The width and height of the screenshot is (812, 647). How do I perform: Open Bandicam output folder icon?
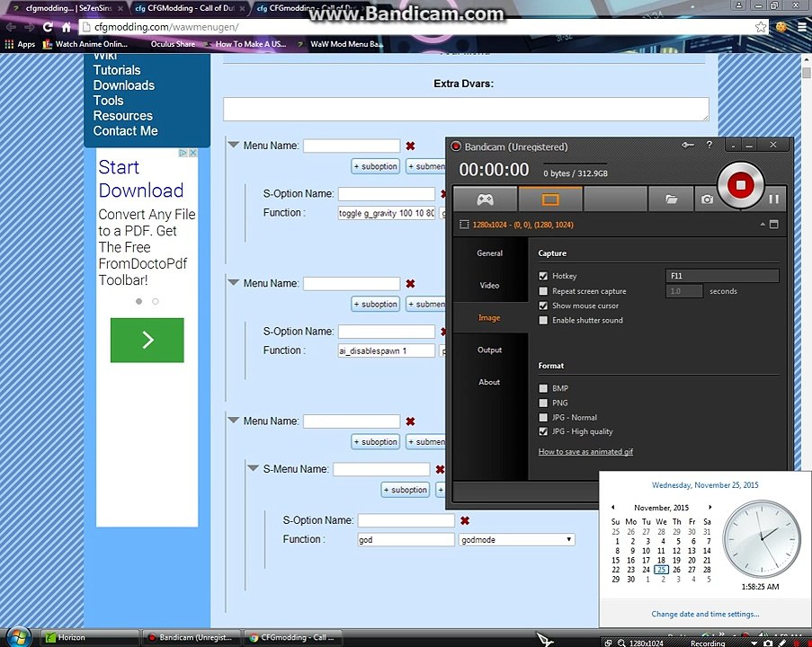(671, 199)
